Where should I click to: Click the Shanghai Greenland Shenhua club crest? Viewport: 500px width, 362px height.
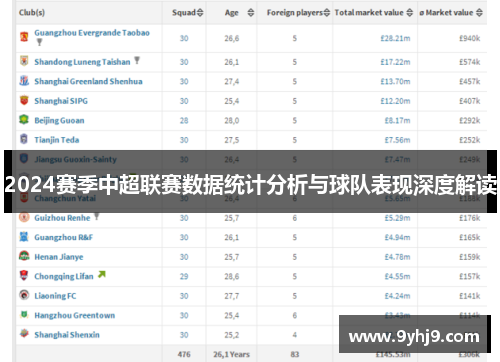point(24,81)
